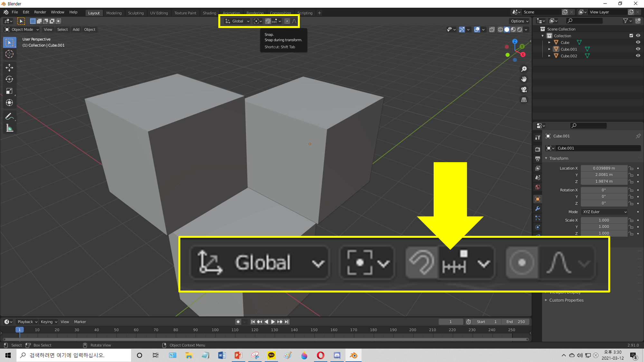Viewport: 644px width, 362px height.
Task: Toggle camera view with camera icon
Action: (x=524, y=89)
